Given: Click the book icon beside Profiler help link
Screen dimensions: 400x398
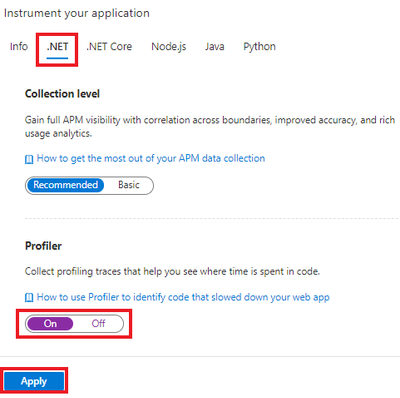Looking at the screenshot, I should [x=29, y=297].
